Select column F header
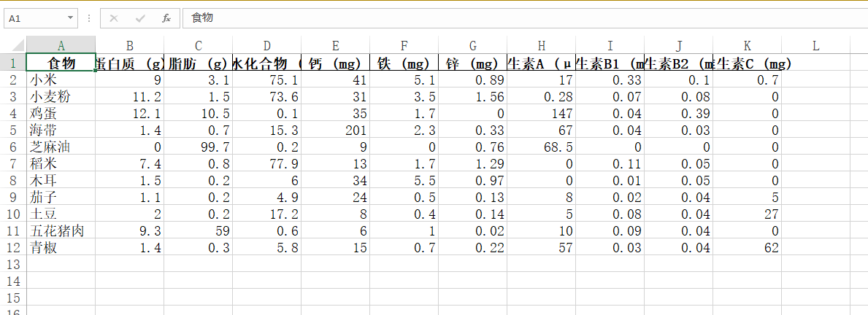This screenshot has height=315, width=868. (404, 45)
